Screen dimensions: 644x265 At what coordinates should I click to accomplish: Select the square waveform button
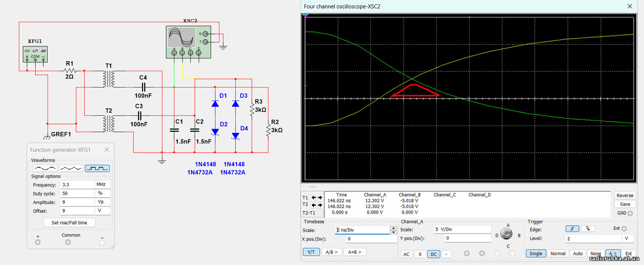(97, 169)
